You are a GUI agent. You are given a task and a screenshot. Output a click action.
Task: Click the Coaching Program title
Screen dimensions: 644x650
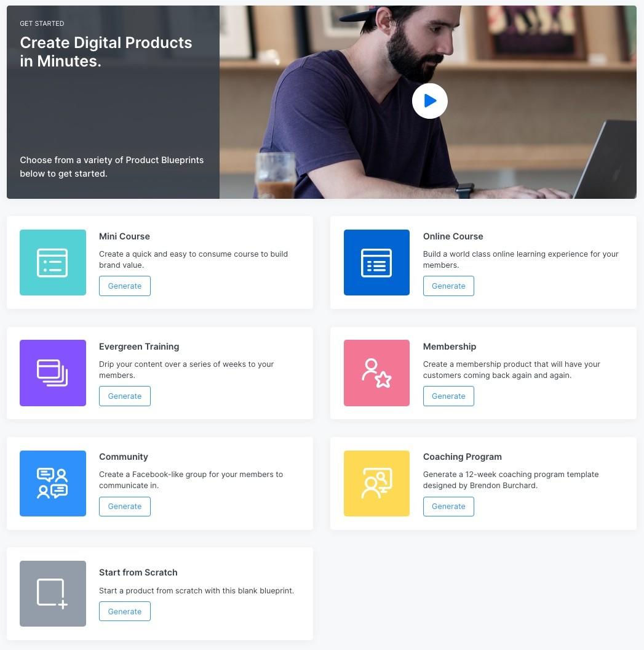[x=462, y=457]
